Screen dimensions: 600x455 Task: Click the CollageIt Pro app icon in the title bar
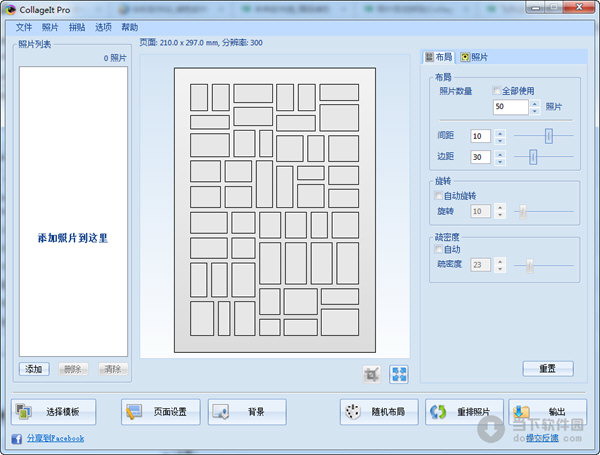point(10,10)
